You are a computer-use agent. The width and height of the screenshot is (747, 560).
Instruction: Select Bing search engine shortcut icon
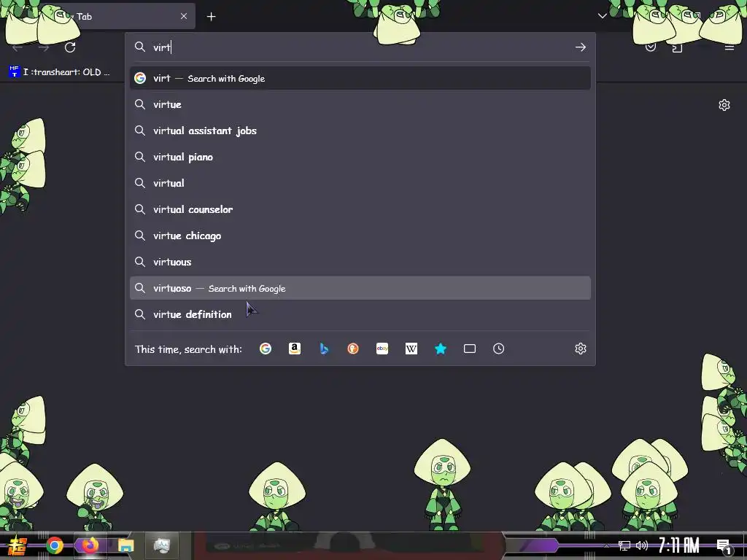tap(324, 349)
